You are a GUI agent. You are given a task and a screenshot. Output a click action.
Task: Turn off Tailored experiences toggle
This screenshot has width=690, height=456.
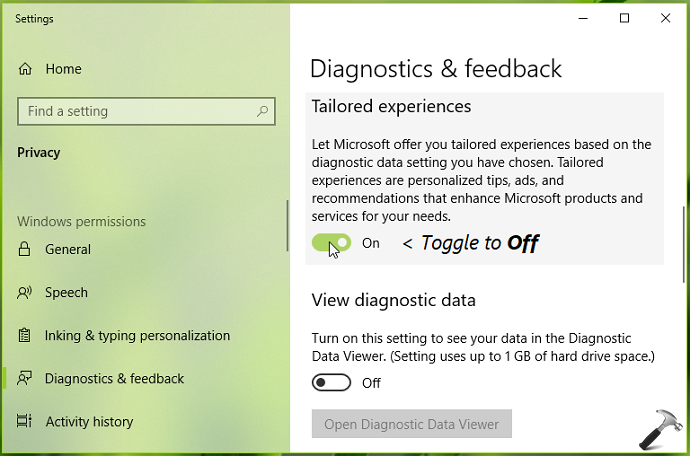[x=331, y=243]
